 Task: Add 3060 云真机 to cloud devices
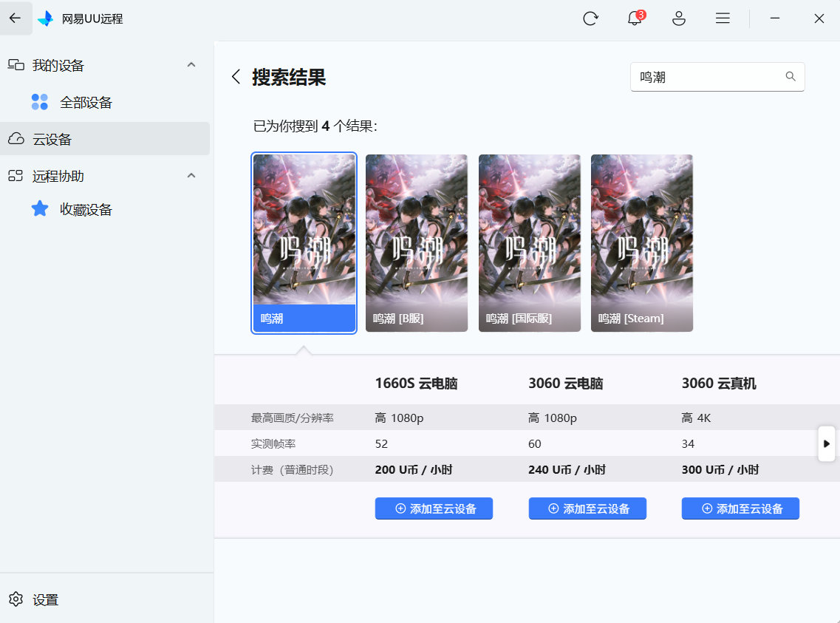(x=740, y=508)
